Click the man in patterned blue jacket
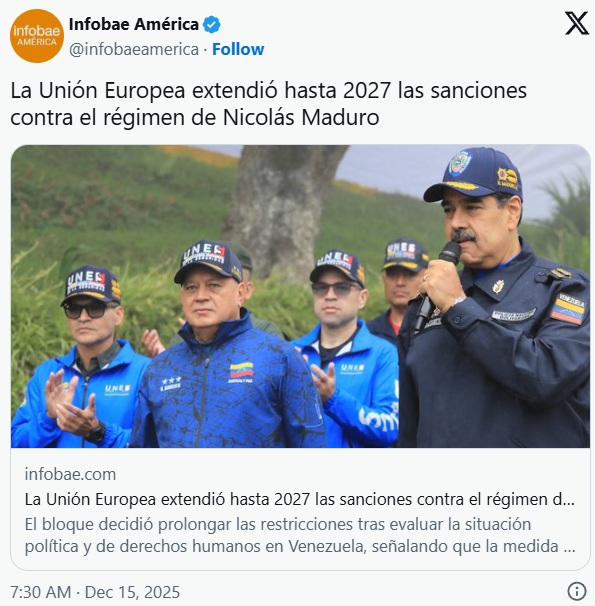The image size is (595, 606). point(226,346)
